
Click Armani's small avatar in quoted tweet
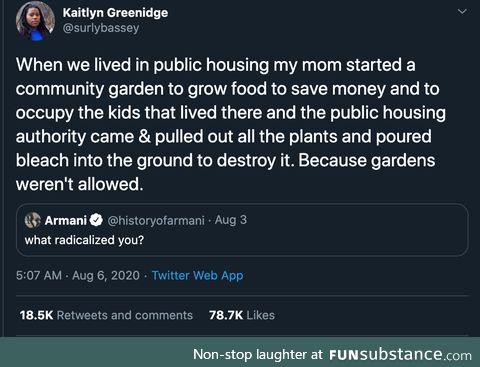[32, 220]
